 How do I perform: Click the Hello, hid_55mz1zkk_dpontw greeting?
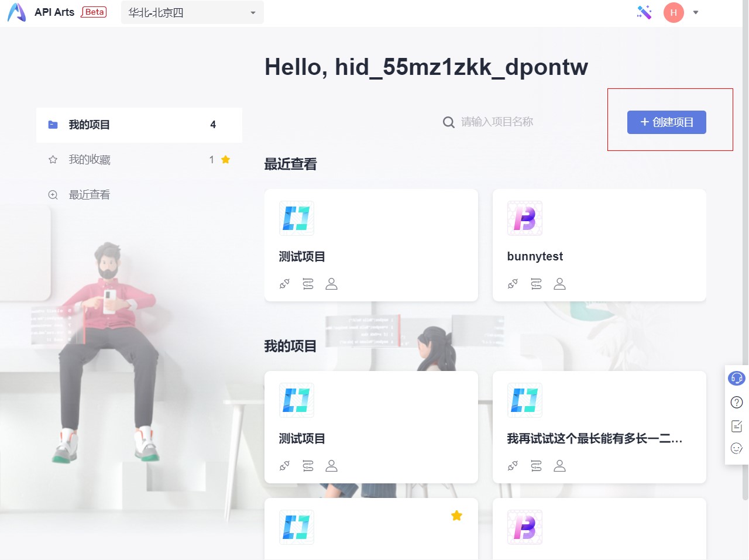(x=426, y=67)
